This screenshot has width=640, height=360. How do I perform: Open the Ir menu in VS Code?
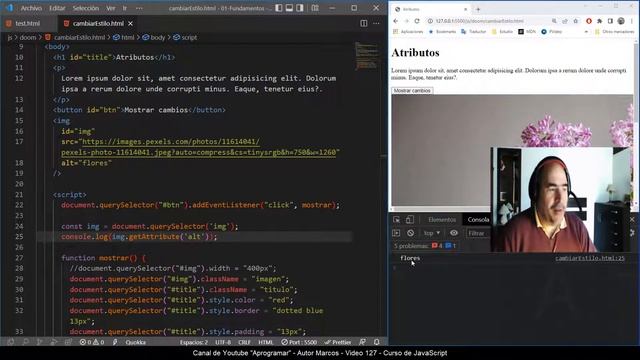pyautogui.click(x=125, y=8)
